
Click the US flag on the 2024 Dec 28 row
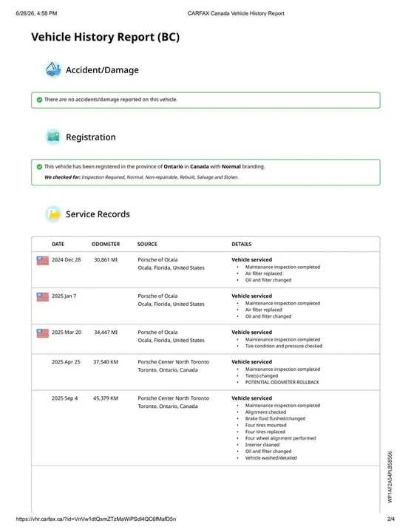43,261
